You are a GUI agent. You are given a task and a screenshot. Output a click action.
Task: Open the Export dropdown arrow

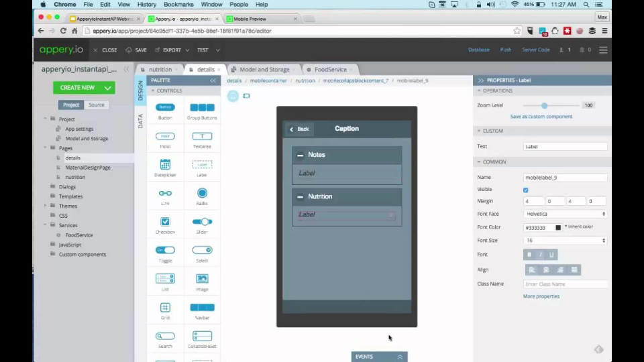click(187, 50)
